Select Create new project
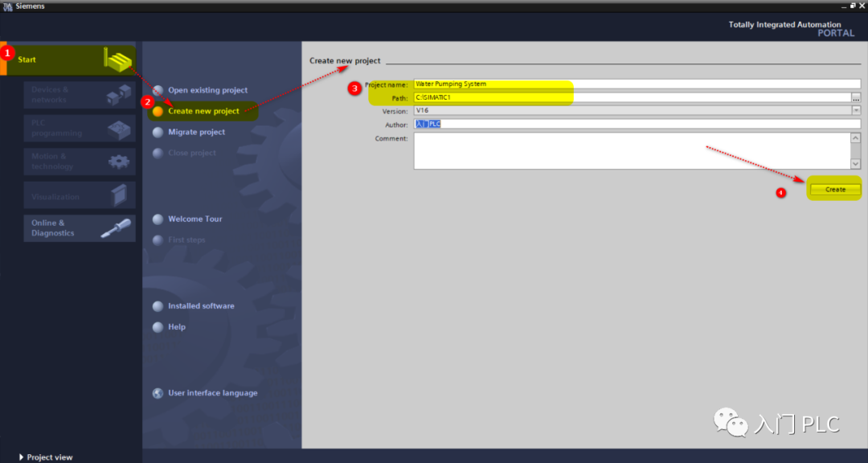 tap(203, 111)
